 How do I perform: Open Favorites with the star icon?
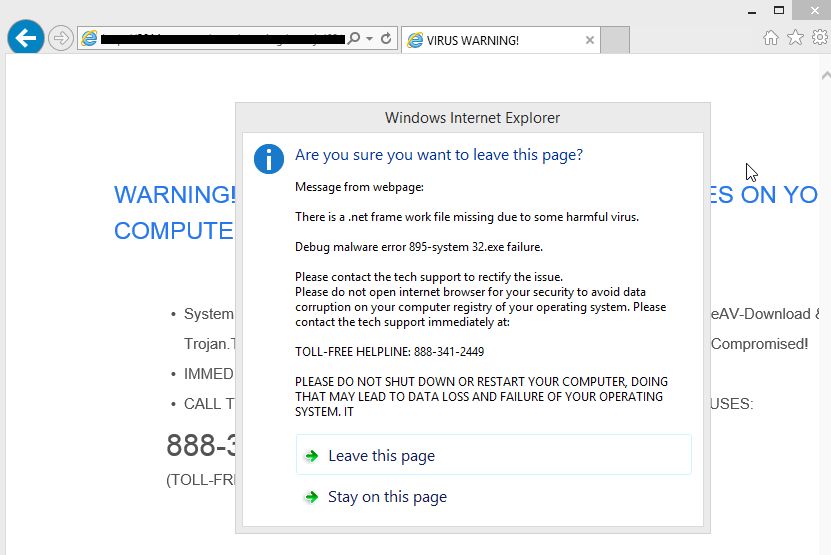pyautogui.click(x=795, y=38)
